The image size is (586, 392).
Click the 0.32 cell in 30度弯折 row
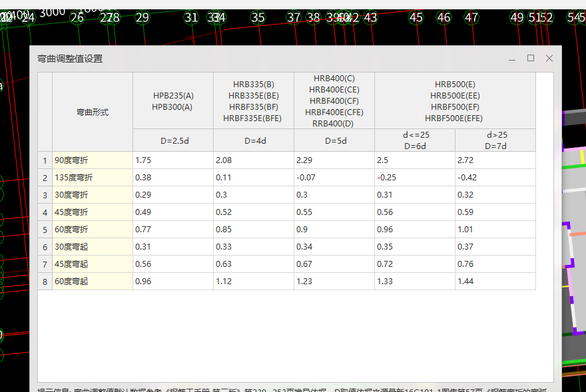pyautogui.click(x=495, y=195)
